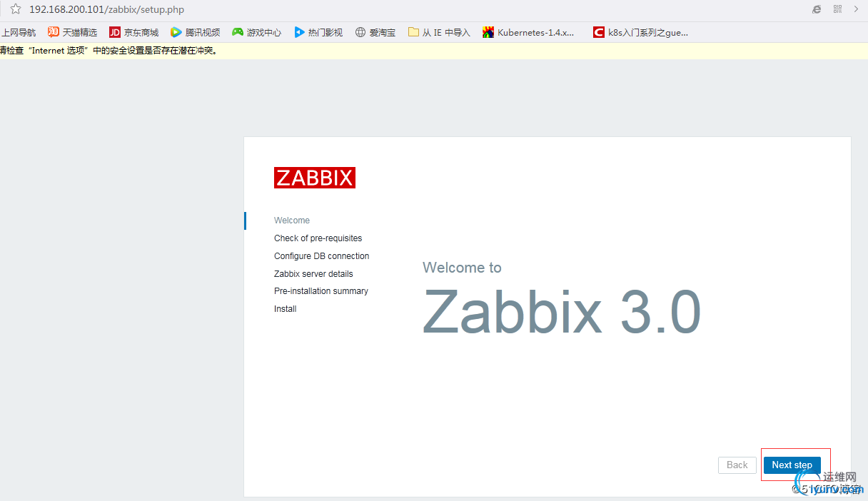
Task: Click the 'Welcome to' heading text
Action: click(462, 268)
